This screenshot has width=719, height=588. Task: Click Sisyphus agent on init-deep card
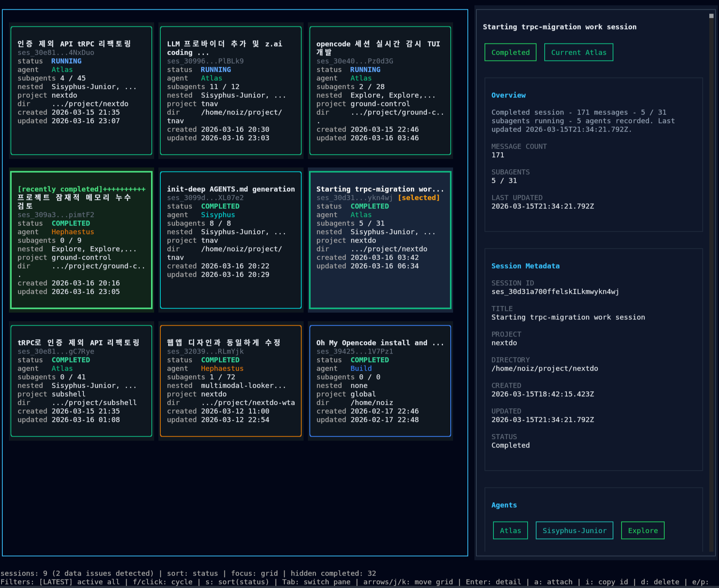click(218, 215)
